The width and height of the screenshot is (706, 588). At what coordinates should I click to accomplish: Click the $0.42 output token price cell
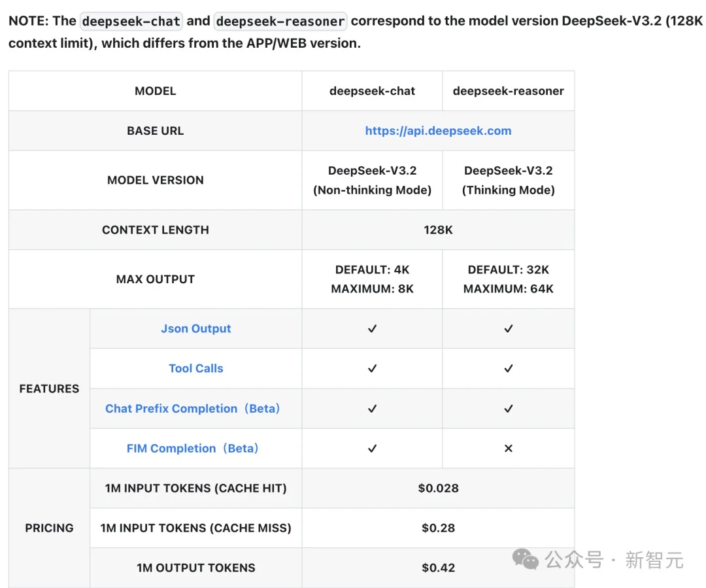438,568
